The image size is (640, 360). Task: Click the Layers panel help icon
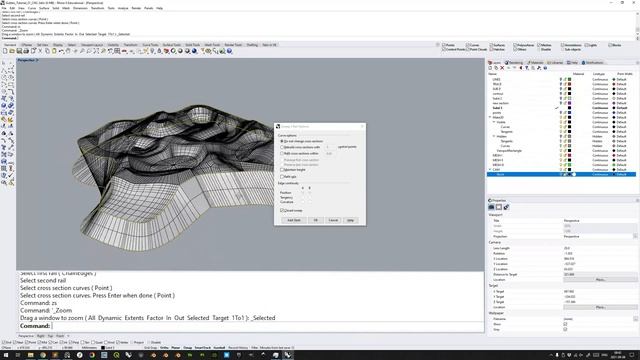(x=545, y=68)
